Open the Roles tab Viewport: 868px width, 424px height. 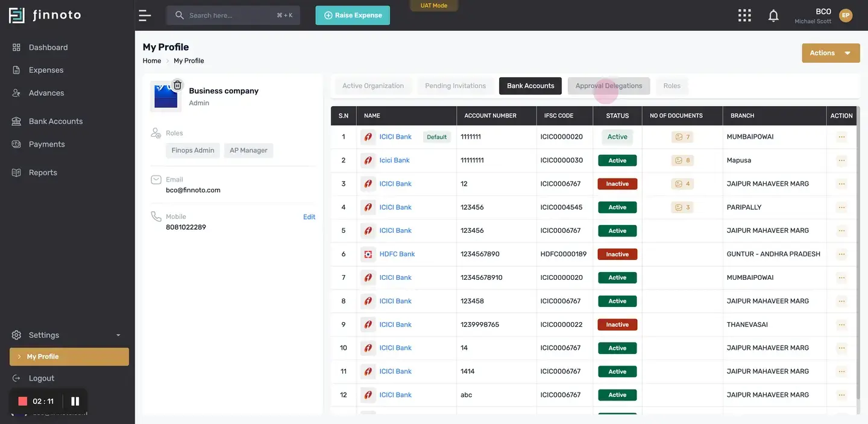pos(672,86)
